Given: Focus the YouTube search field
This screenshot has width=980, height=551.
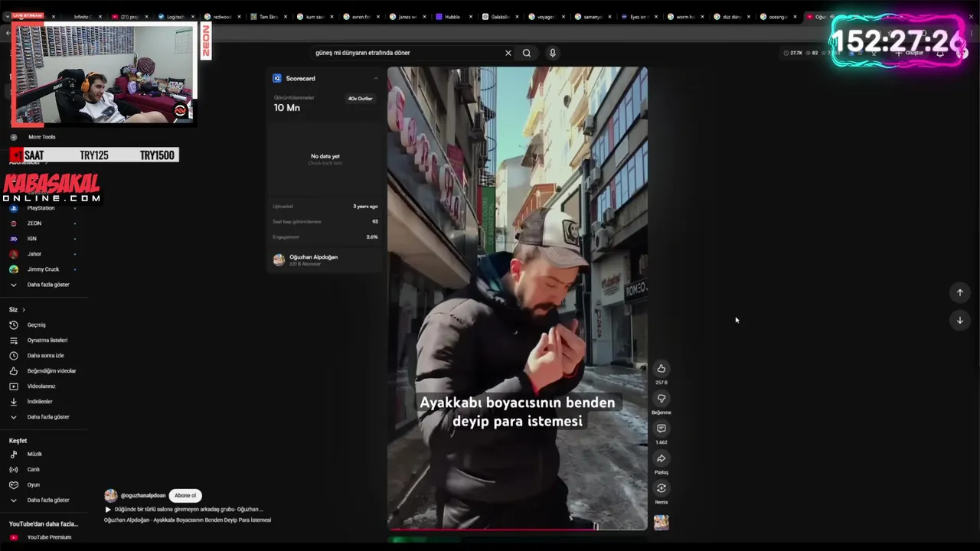Looking at the screenshot, I should click(x=406, y=53).
